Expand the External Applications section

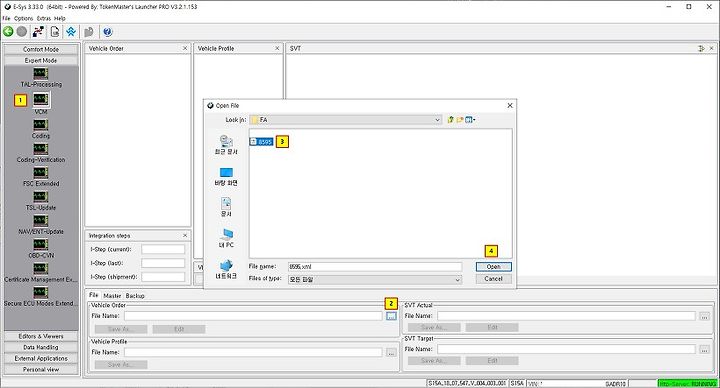(41, 358)
